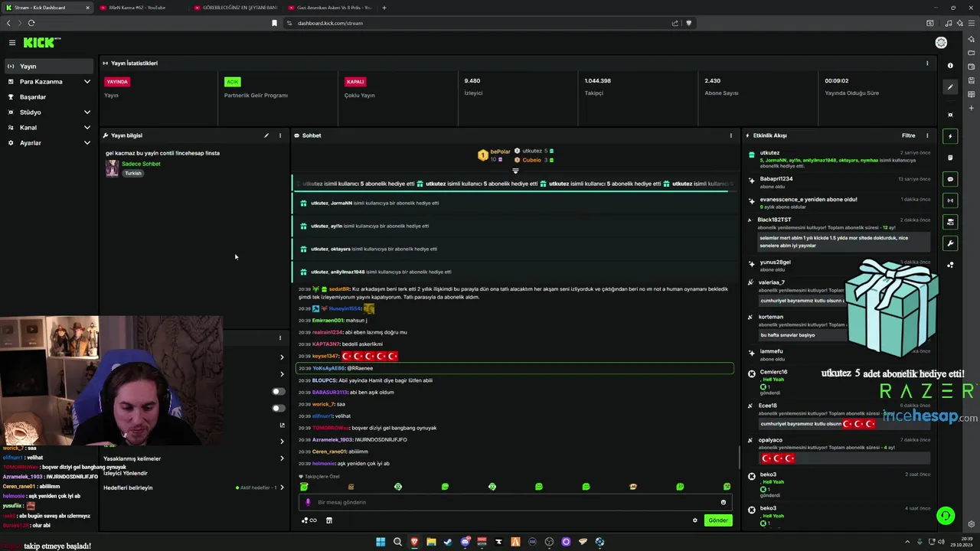Click username sedatBR in chat
This screenshot has height=551, width=980.
[339, 289]
